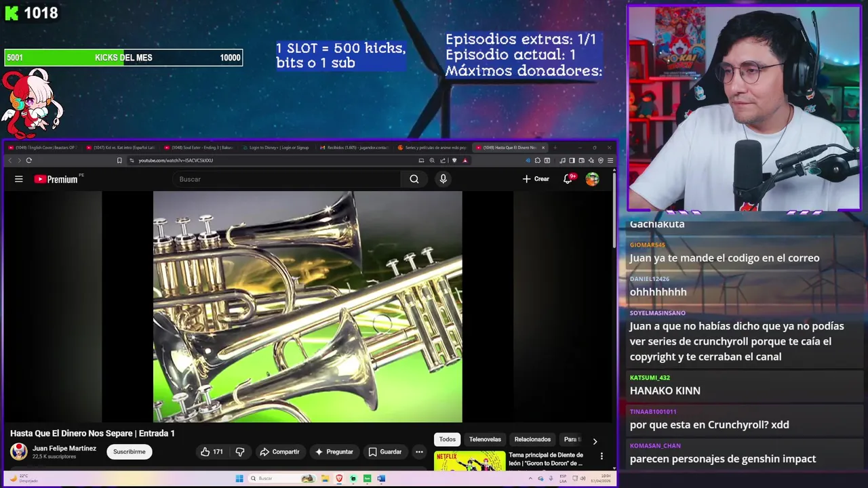Switch to the Series y películas de anime tab
Screen dimensions: 868x488
(x=433, y=147)
